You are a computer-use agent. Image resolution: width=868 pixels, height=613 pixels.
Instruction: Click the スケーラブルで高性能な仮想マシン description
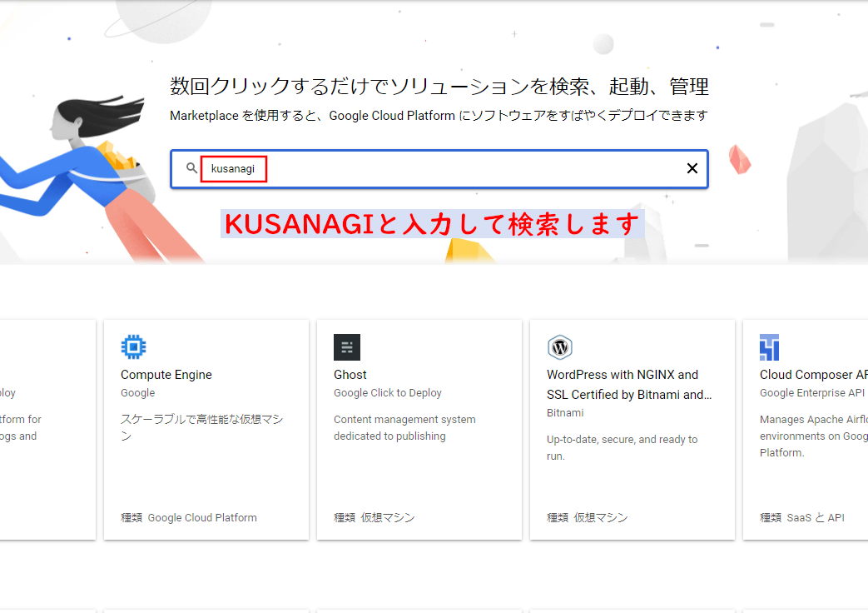tap(202, 427)
